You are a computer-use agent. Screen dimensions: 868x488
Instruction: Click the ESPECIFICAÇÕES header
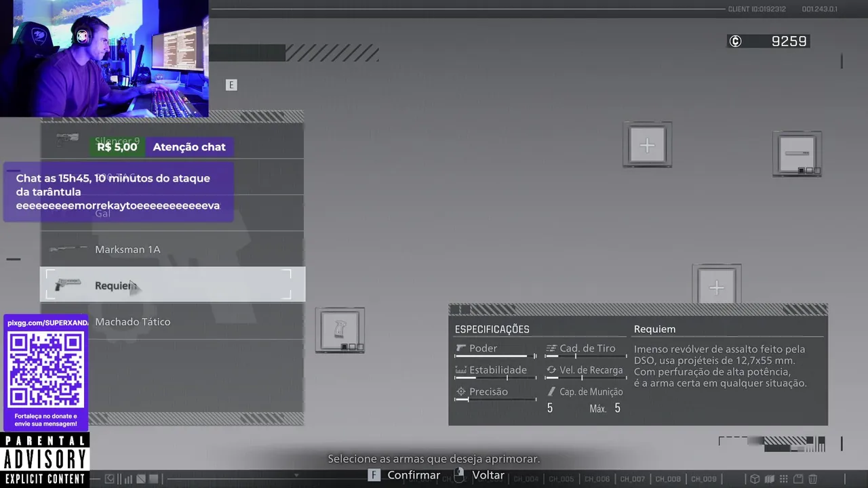tap(492, 329)
